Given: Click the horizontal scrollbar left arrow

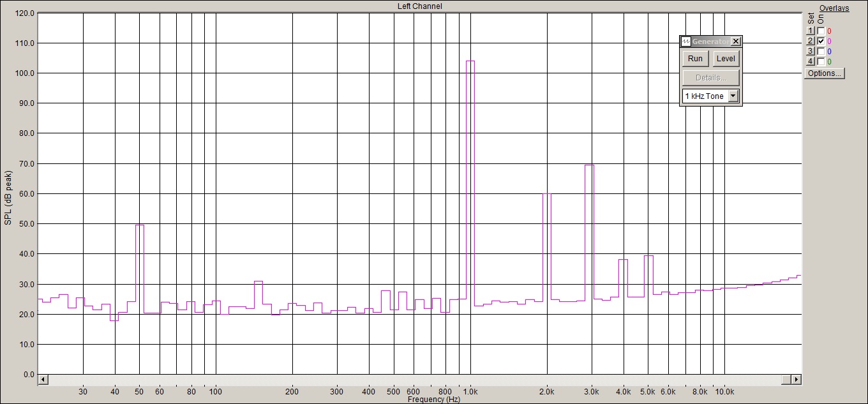Looking at the screenshot, I should 43,380.
